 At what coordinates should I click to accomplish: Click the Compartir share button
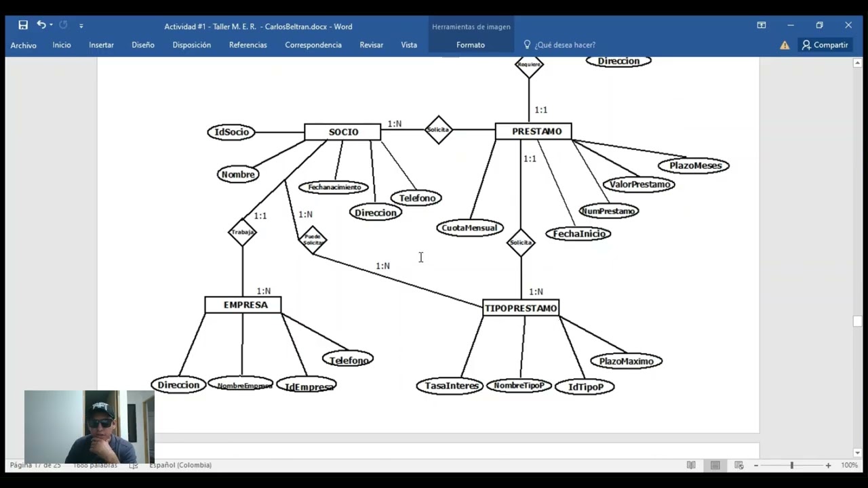[825, 45]
